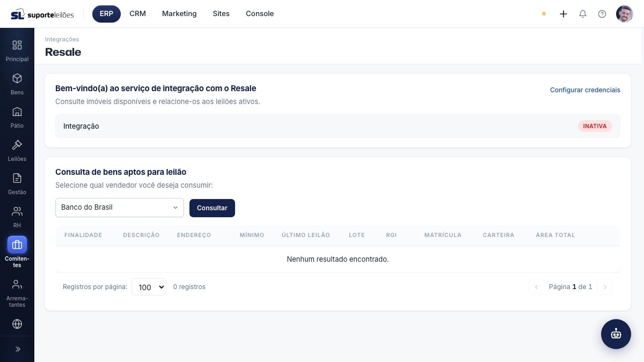Click the ÁREA TOTAL column header

tap(555, 235)
